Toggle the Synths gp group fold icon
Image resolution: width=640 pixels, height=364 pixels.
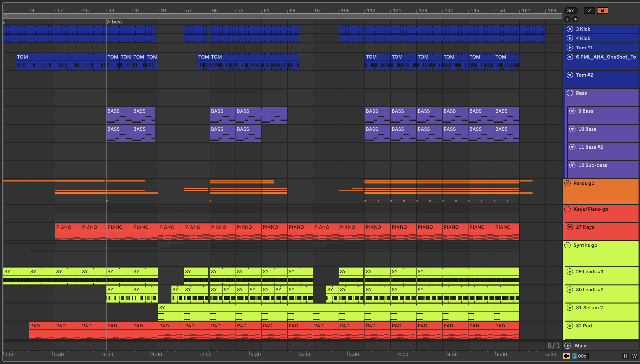567,245
